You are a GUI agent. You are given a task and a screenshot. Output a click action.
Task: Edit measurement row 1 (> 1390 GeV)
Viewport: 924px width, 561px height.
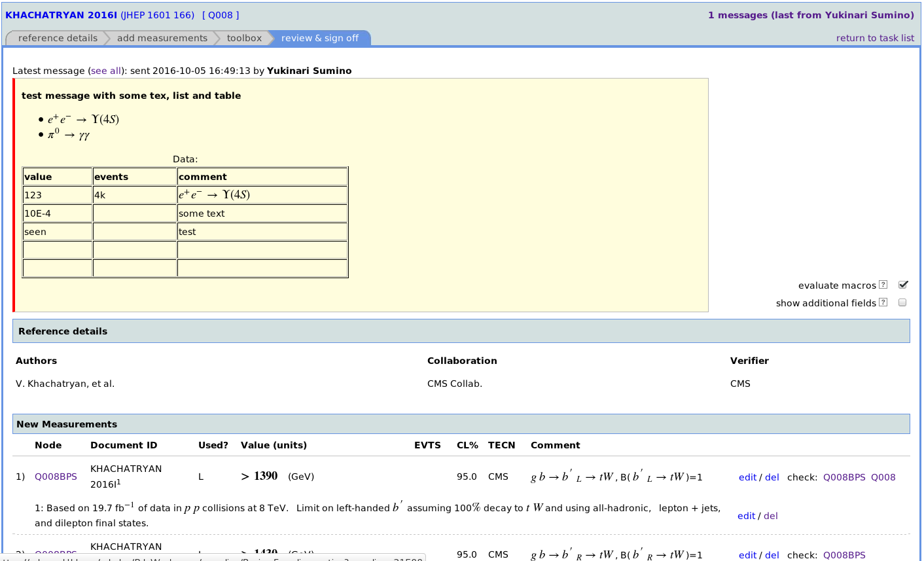(747, 477)
